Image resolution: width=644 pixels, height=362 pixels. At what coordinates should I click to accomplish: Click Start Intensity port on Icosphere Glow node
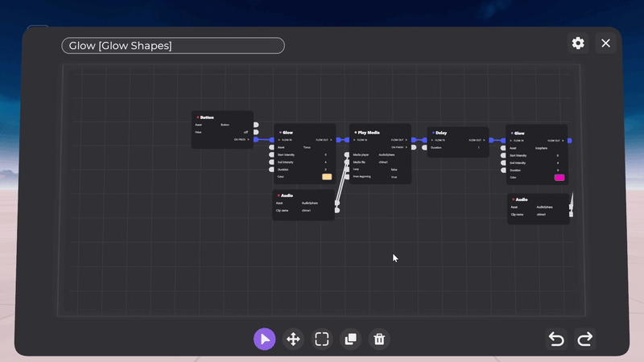tap(504, 155)
